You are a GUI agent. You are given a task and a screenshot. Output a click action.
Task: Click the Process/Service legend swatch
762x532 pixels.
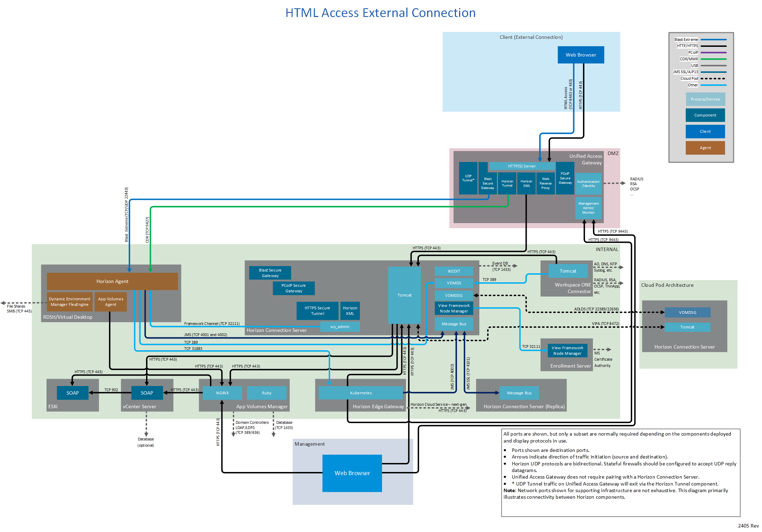pos(705,99)
